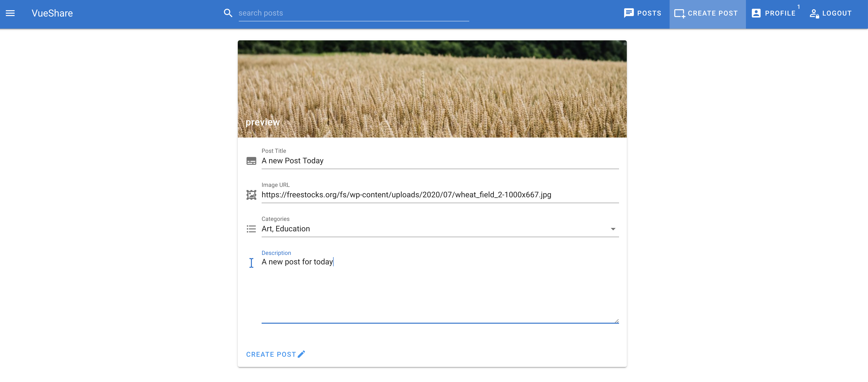The image size is (868, 382).
Task: Click the categories list icon
Action: click(x=251, y=229)
